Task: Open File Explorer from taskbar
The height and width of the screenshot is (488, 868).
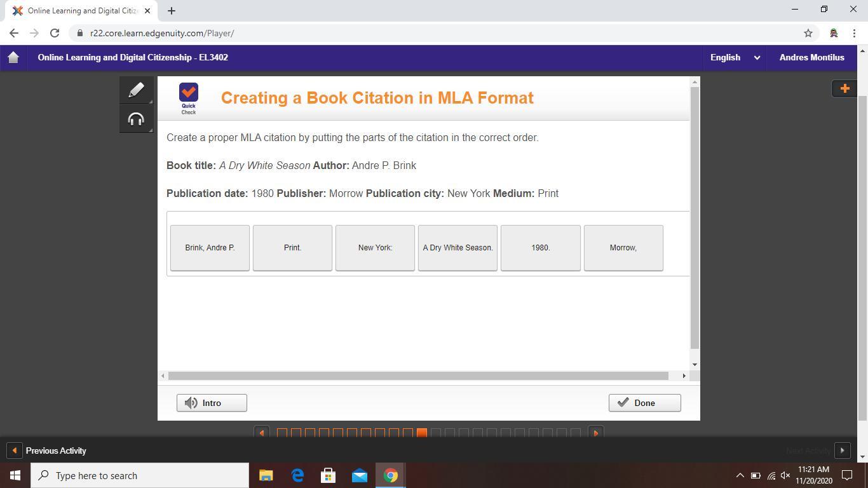Action: [x=266, y=475]
